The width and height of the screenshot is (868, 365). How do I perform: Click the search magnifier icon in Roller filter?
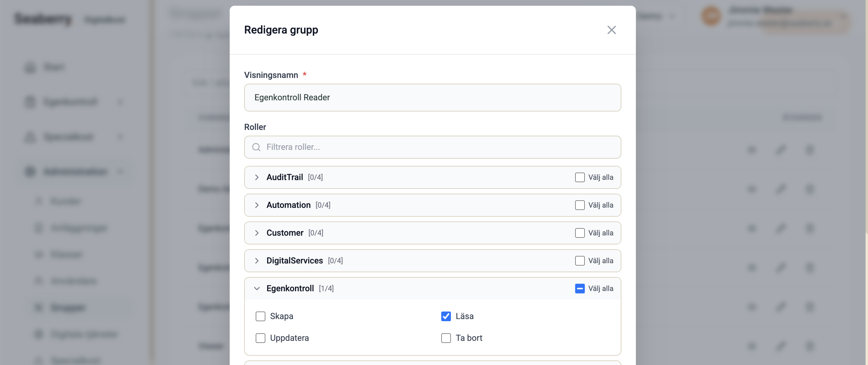point(256,147)
